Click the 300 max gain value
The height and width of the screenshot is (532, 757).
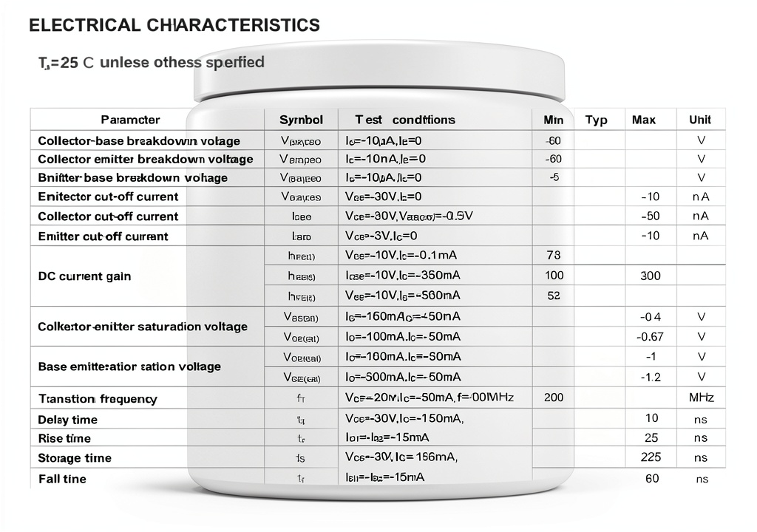[650, 276]
